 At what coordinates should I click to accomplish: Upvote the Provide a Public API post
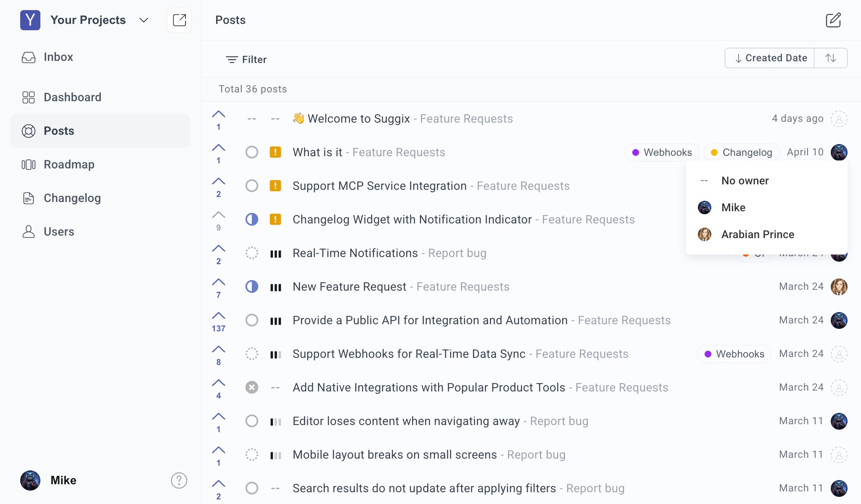(219, 321)
